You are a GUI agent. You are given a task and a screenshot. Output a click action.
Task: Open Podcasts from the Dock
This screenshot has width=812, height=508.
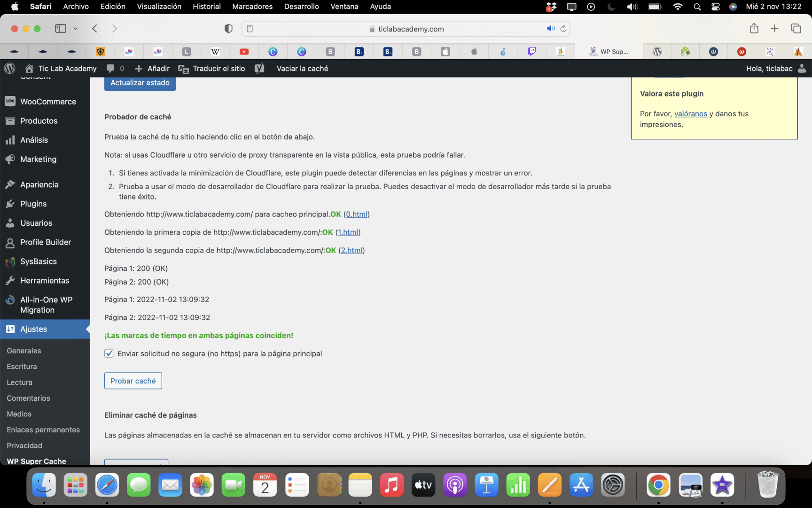(455, 485)
